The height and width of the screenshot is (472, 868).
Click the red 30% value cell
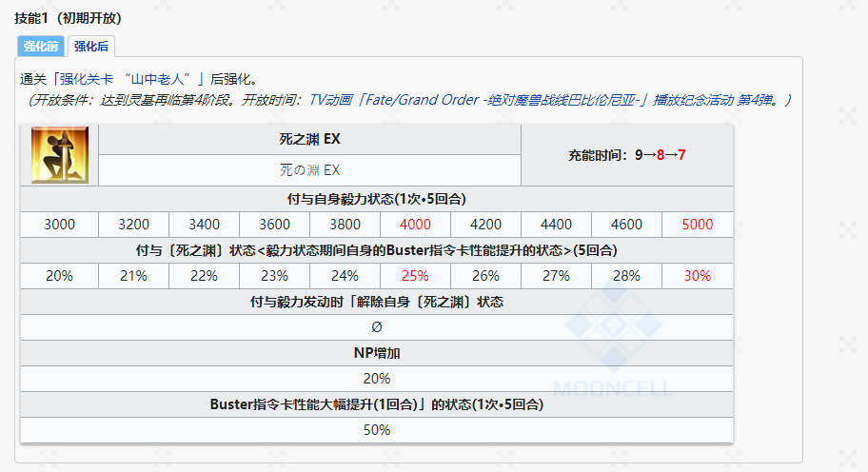tap(697, 276)
